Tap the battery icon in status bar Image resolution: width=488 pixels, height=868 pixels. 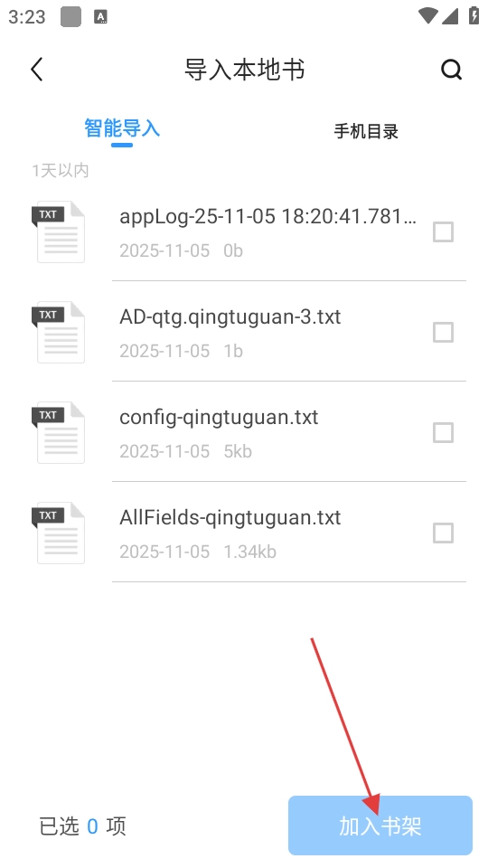point(474,15)
